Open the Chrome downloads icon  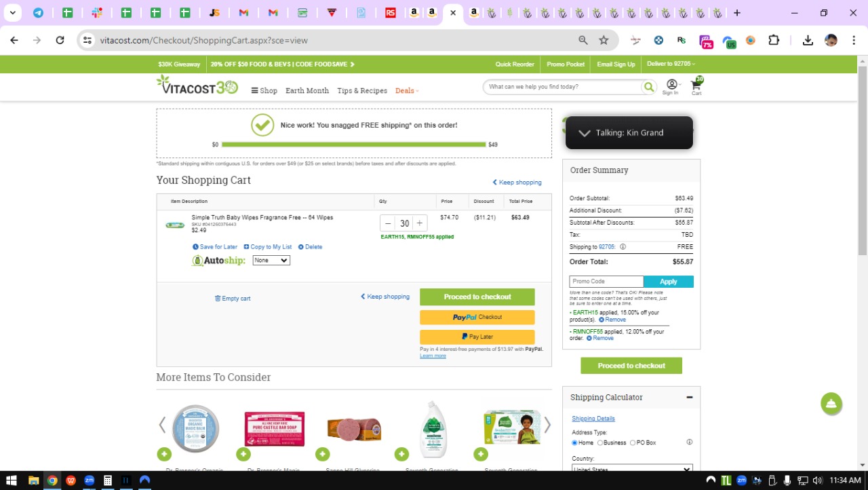pyautogui.click(x=808, y=40)
